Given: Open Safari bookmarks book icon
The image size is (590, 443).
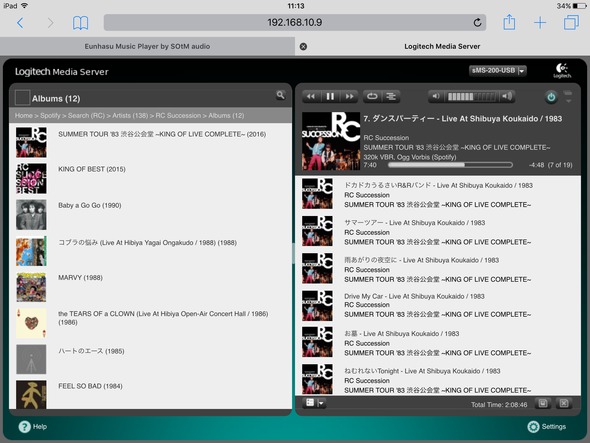Looking at the screenshot, I should [x=80, y=23].
